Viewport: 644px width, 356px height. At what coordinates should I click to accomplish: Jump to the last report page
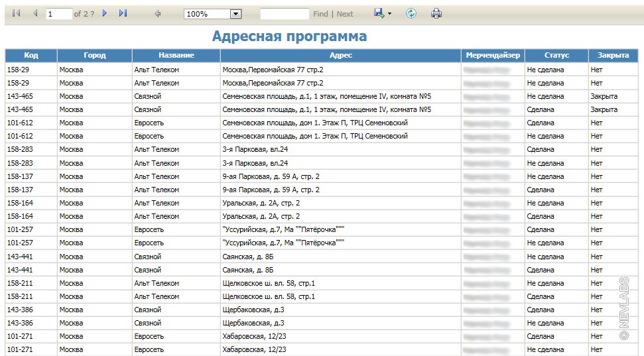[x=123, y=13]
